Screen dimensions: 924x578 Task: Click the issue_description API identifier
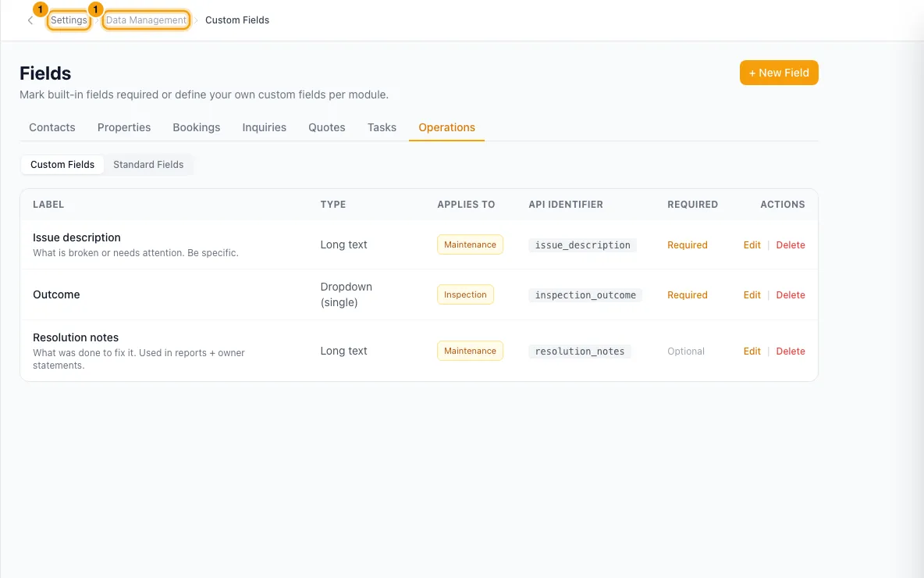coord(582,244)
